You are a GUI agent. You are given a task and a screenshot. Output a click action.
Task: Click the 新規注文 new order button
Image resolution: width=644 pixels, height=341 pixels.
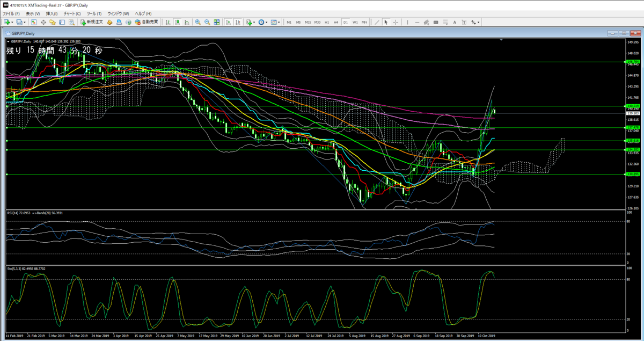coord(91,22)
